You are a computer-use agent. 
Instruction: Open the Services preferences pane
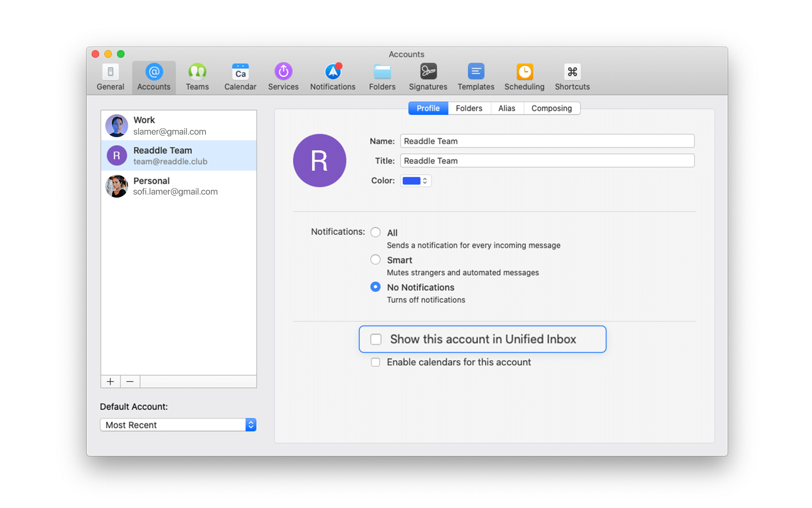283,77
